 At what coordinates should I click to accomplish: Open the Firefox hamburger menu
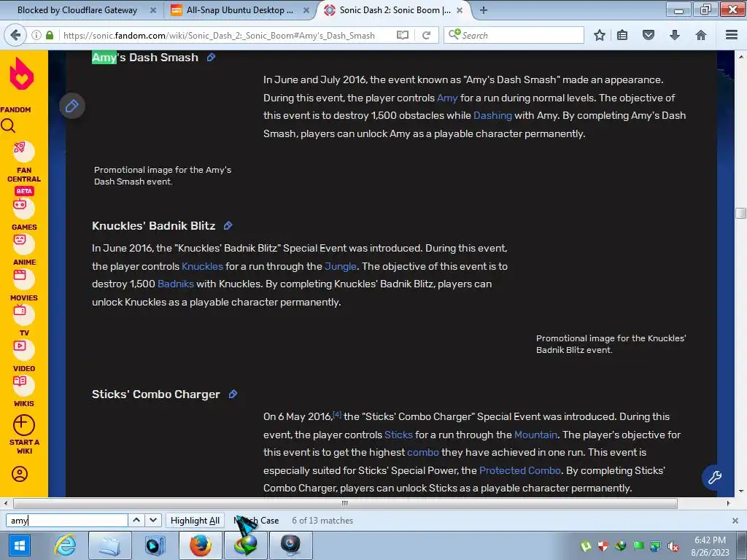732,35
